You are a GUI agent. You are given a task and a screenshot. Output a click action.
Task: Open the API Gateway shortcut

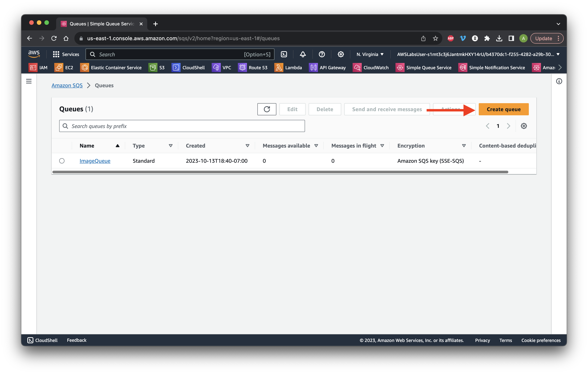[x=327, y=68]
